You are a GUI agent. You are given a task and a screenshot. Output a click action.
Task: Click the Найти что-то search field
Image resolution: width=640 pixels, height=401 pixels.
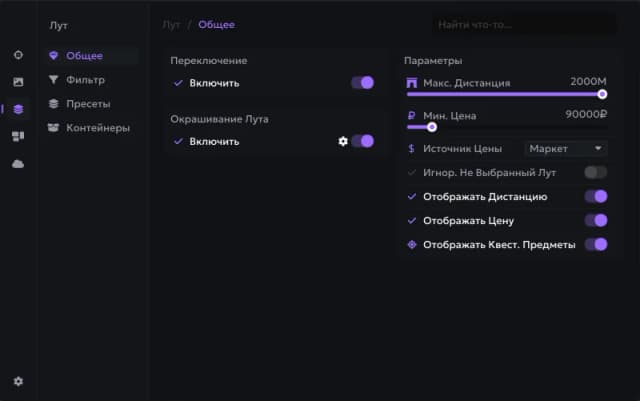525,25
